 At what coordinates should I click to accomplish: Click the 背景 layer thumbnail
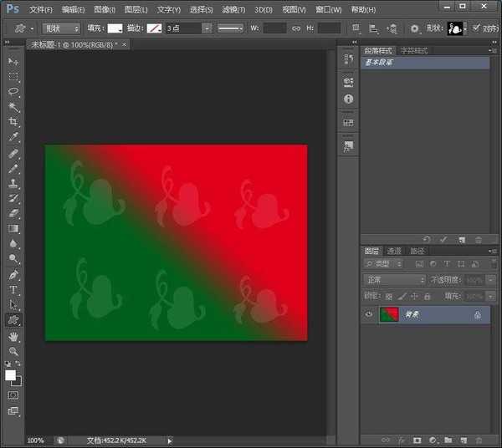(x=388, y=315)
